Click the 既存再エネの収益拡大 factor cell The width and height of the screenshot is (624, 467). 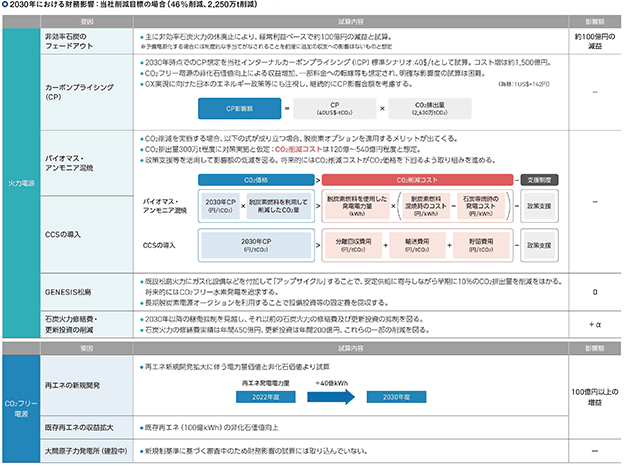point(87,428)
